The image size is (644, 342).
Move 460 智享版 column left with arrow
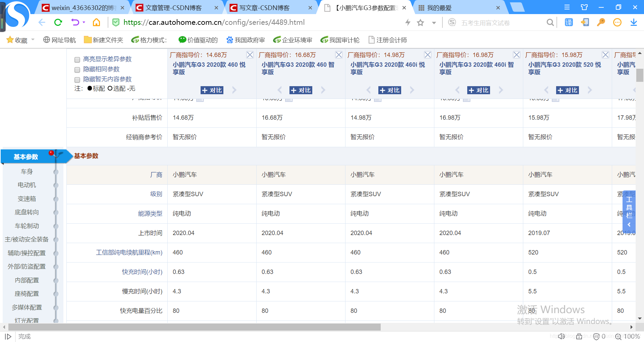pos(280,90)
